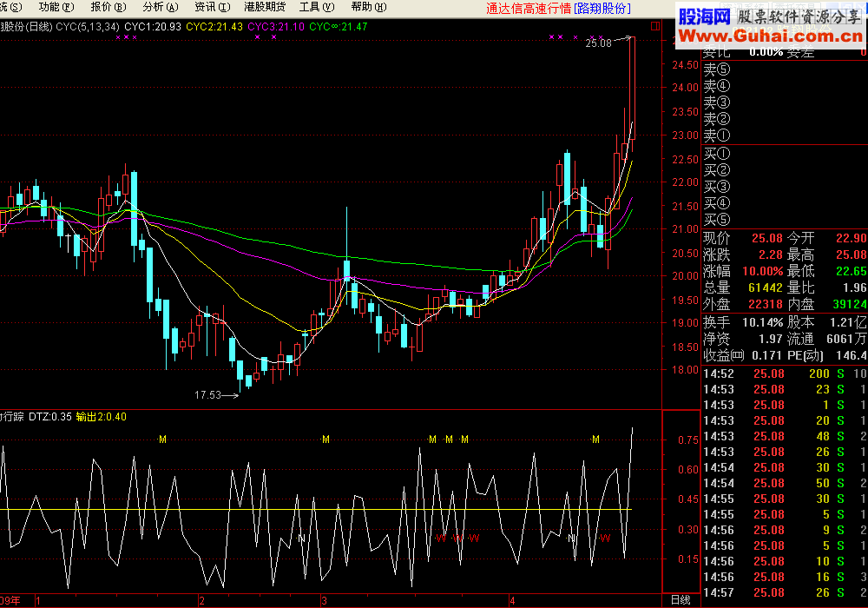The height and width of the screenshot is (608, 868).
Task: Click the 净资 1.97 value
Action: pos(770,339)
